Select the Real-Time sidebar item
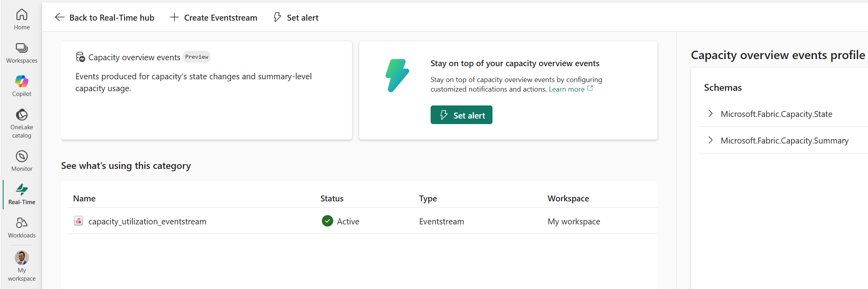This screenshot has height=289, width=868. pos(22,194)
